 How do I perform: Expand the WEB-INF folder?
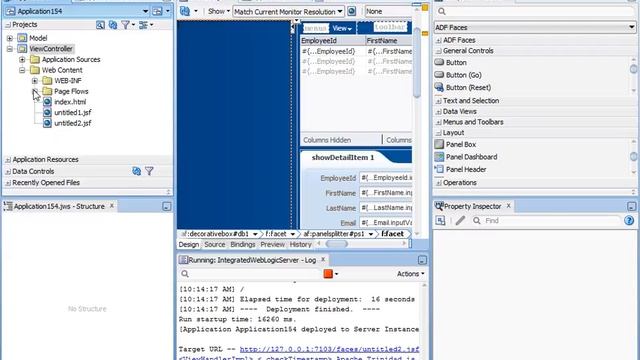click(35, 81)
